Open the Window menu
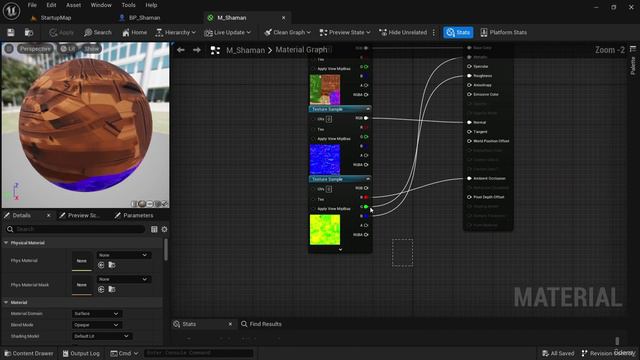640x360 pixels. click(x=101, y=5)
